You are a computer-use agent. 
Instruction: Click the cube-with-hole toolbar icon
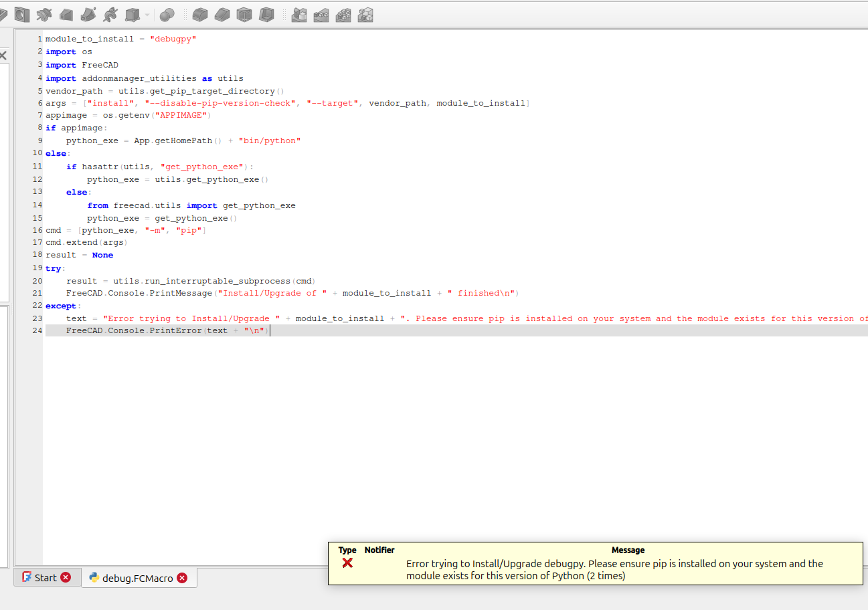22,14
